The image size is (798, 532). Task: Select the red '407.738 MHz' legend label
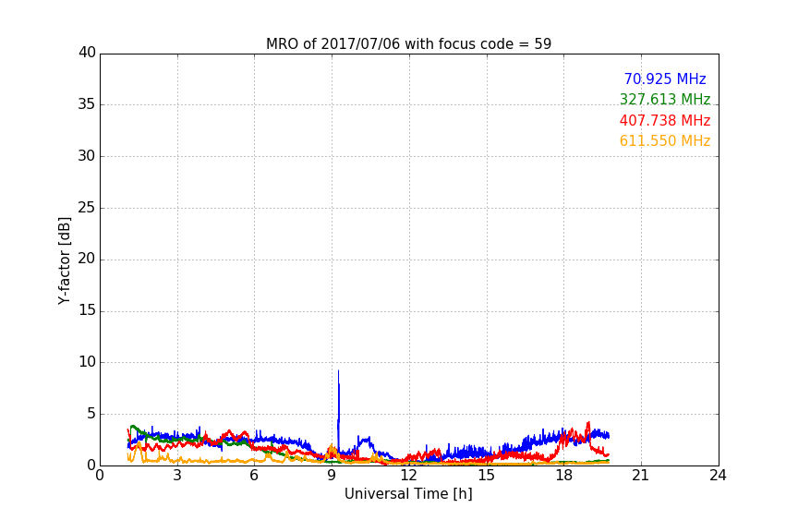665,121
